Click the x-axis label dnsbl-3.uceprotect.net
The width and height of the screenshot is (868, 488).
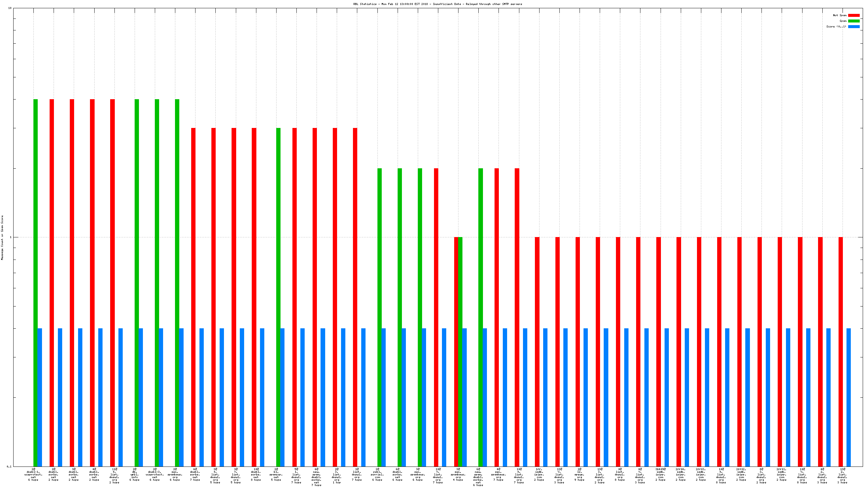[155, 474]
